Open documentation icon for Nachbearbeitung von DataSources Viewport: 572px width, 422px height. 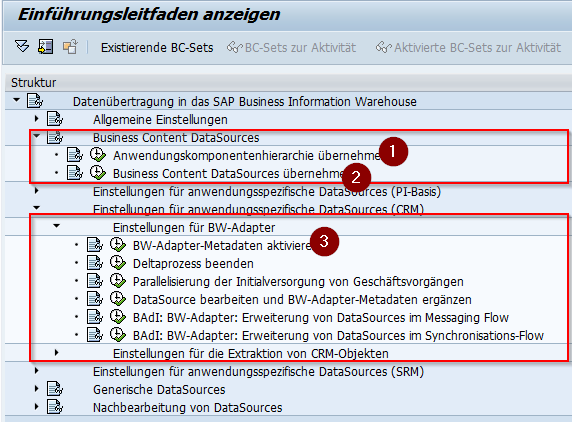(x=55, y=407)
